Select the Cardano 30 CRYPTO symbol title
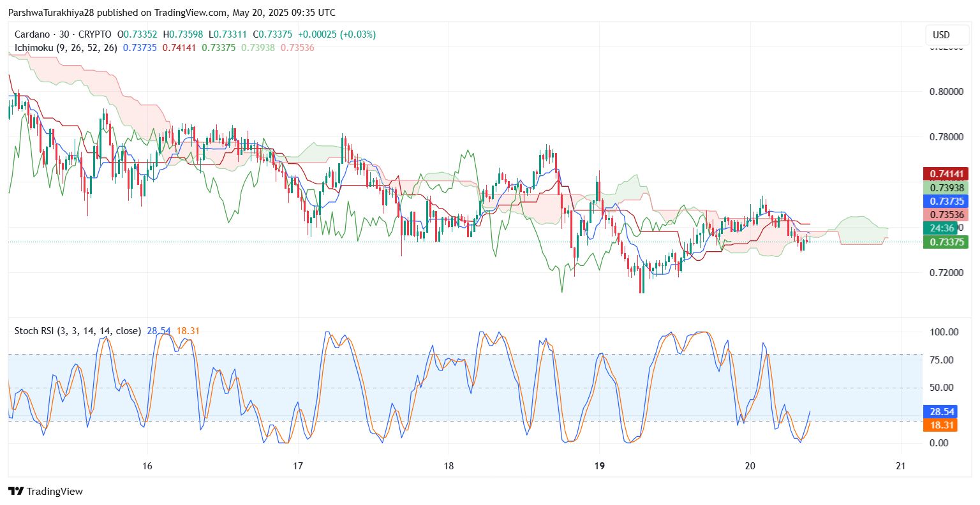The height and width of the screenshot is (505, 980). tap(63, 34)
